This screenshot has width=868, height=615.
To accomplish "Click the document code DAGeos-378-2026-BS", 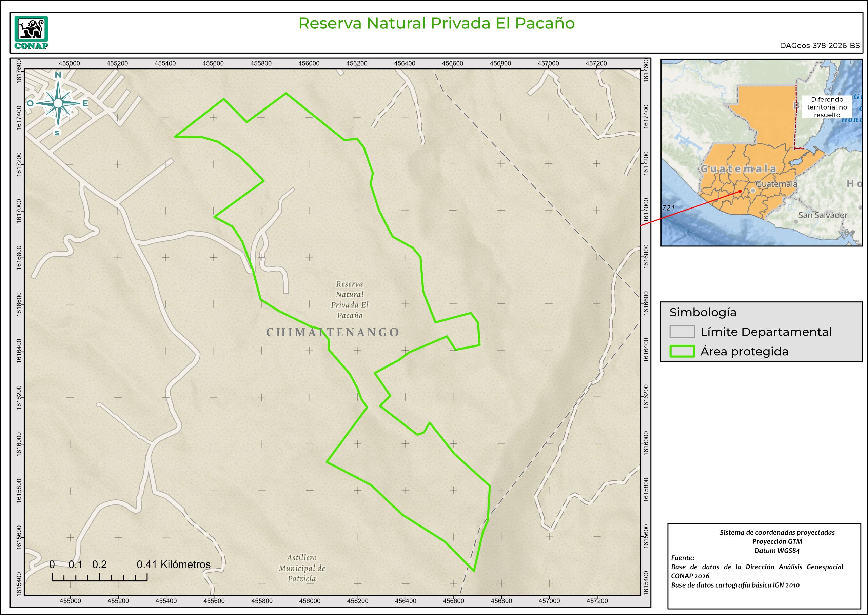I will 820,46.
